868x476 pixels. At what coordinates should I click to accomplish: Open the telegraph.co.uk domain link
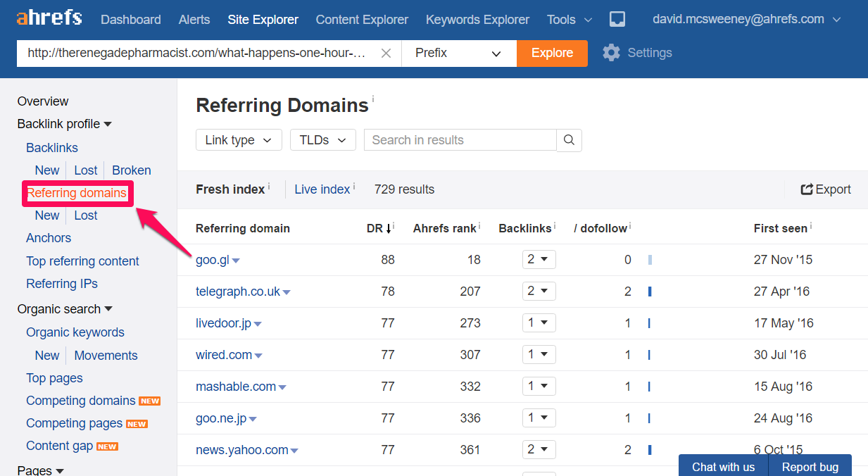point(238,292)
